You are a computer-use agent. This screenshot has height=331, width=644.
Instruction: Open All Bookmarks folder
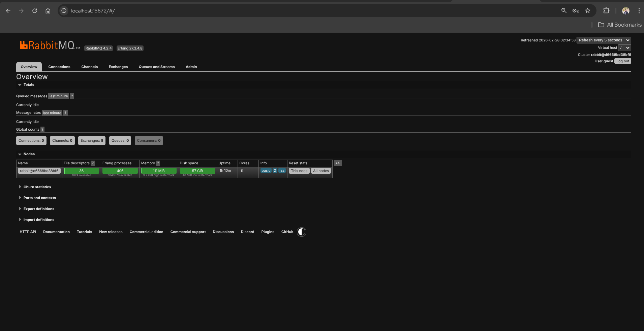point(620,25)
